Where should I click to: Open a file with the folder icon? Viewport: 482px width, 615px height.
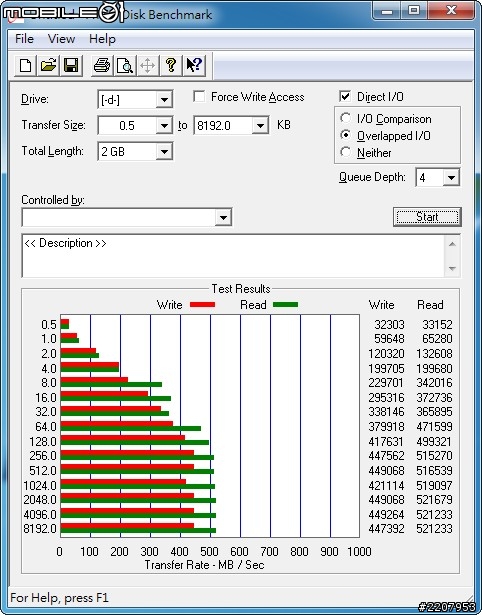point(48,66)
